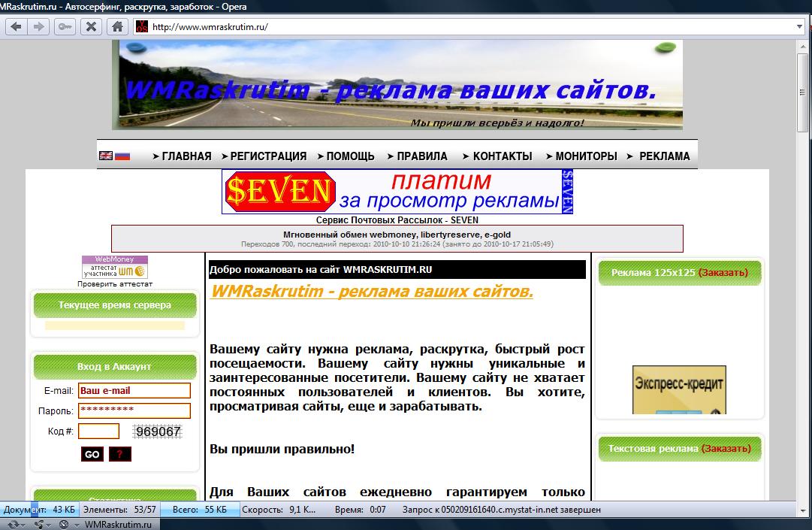This screenshot has height=530, width=812.
Task: Click the E-mail login field
Action: point(134,391)
